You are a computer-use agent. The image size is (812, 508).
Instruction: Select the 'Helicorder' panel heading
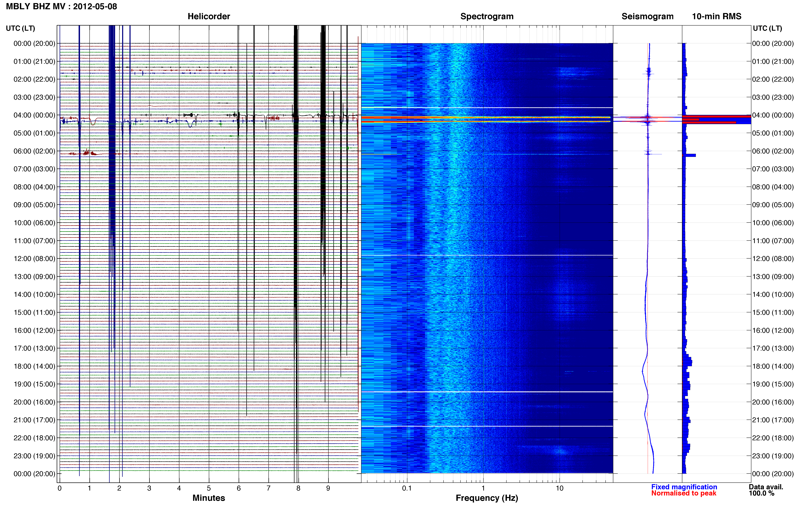(x=208, y=16)
